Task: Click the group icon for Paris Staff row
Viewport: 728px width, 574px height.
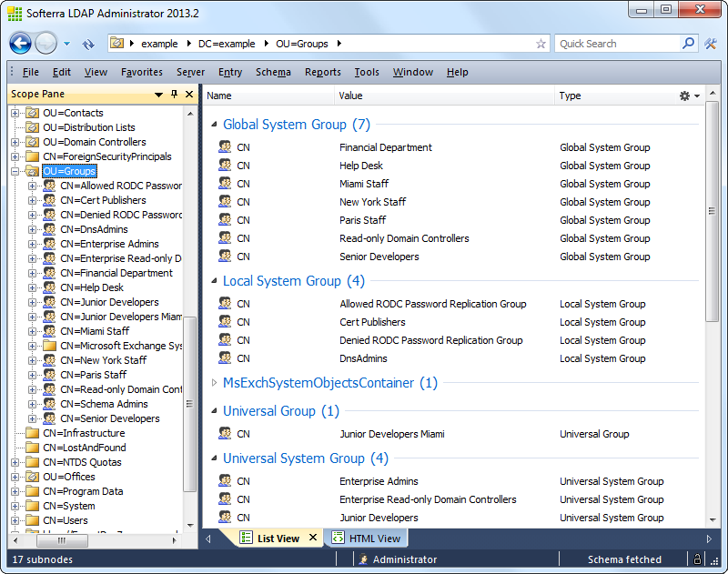Action: tap(225, 219)
